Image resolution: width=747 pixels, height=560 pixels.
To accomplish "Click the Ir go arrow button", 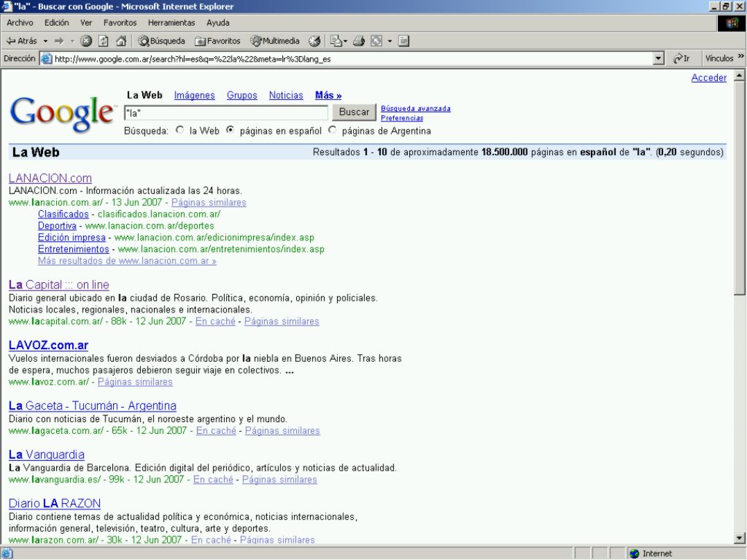I will pos(682,59).
